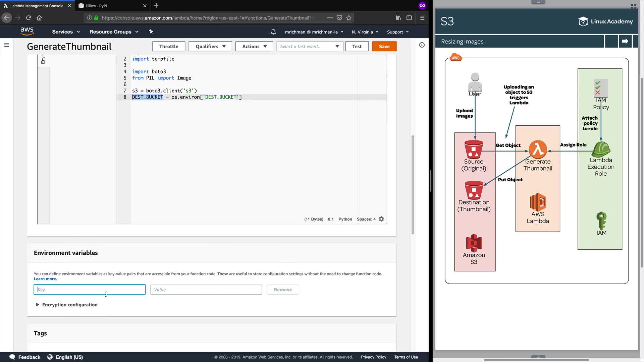Screen dimensions: 644x362
Task: Open Select a test event dropdown
Action: tap(310, 46)
